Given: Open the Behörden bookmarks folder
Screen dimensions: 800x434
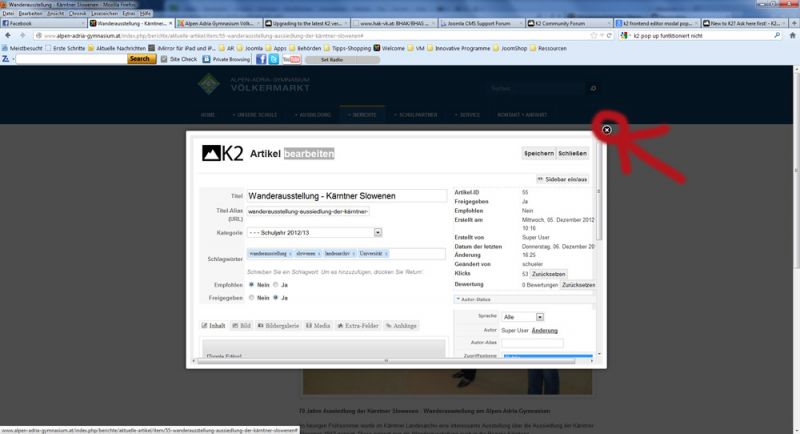Looking at the screenshot, I should (305, 48).
